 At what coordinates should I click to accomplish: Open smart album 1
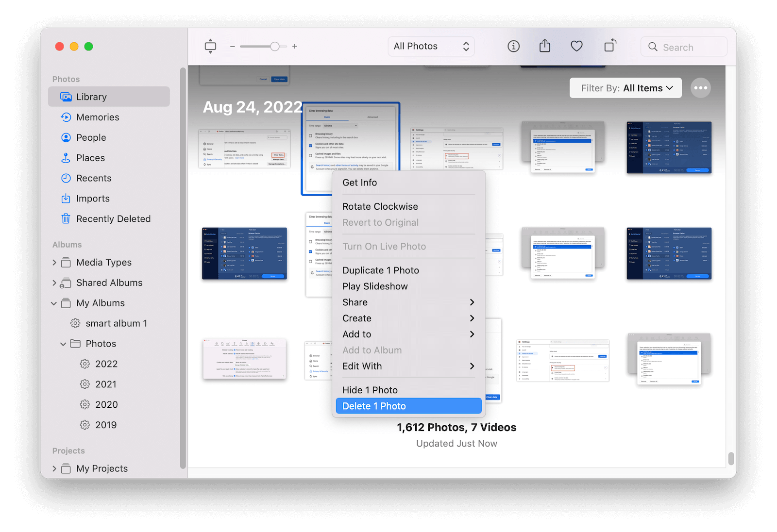(x=109, y=323)
